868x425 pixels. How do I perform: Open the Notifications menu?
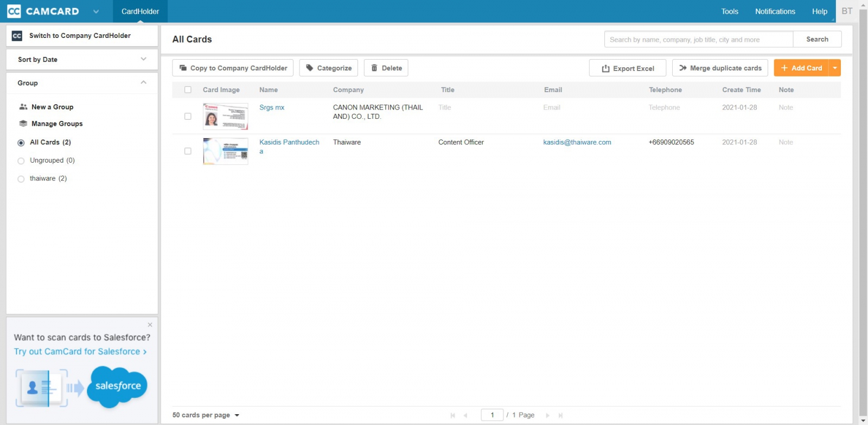[x=775, y=11]
